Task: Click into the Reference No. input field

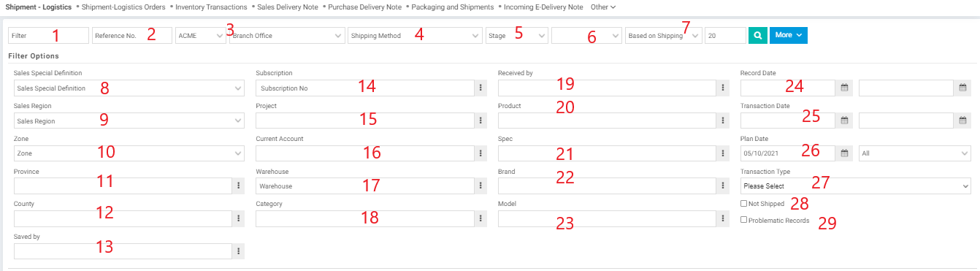Action: click(x=132, y=35)
